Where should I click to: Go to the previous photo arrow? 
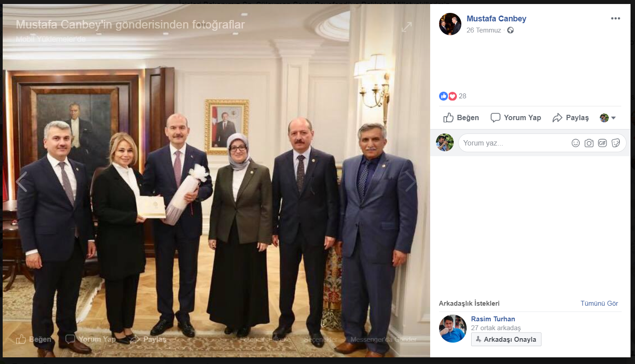coord(21,182)
